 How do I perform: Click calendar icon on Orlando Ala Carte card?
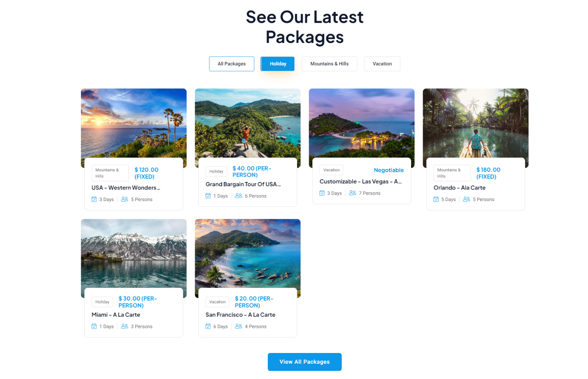pyautogui.click(x=436, y=199)
